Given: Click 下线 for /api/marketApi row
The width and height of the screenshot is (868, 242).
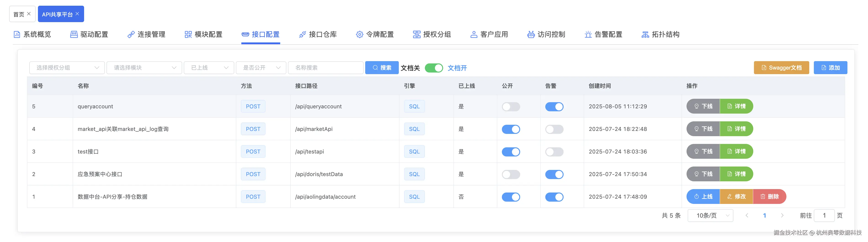Looking at the screenshot, I should (703, 129).
